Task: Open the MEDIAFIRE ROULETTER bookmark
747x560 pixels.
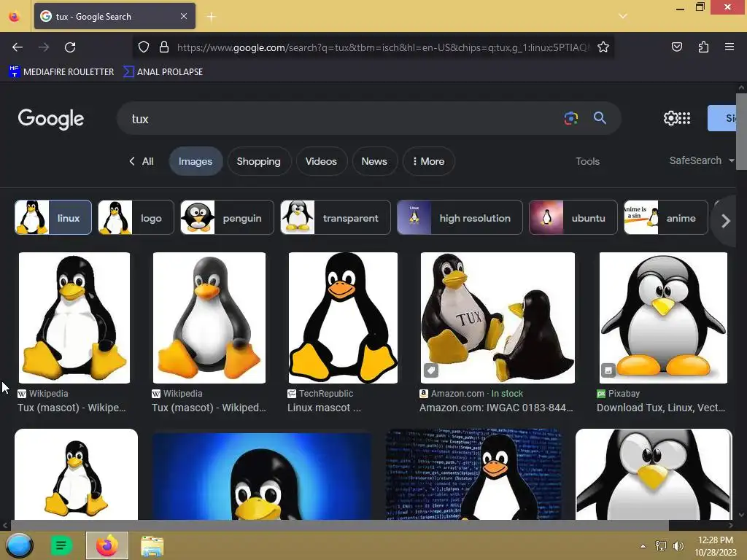Action: coord(61,72)
